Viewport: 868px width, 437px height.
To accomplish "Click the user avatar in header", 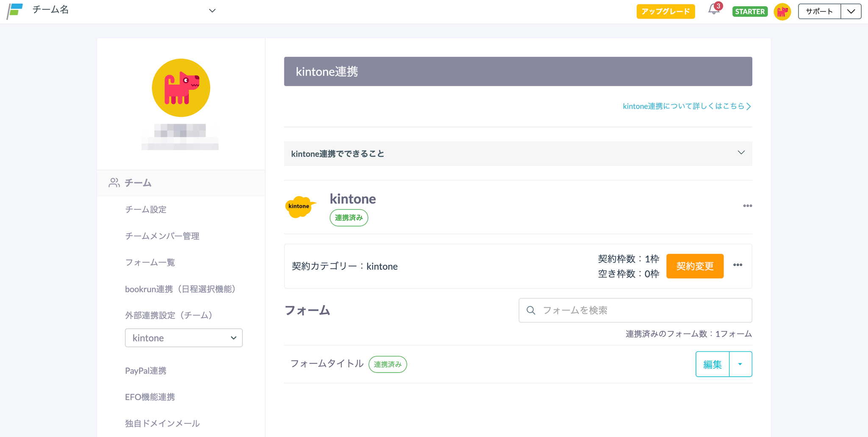I will pos(782,11).
